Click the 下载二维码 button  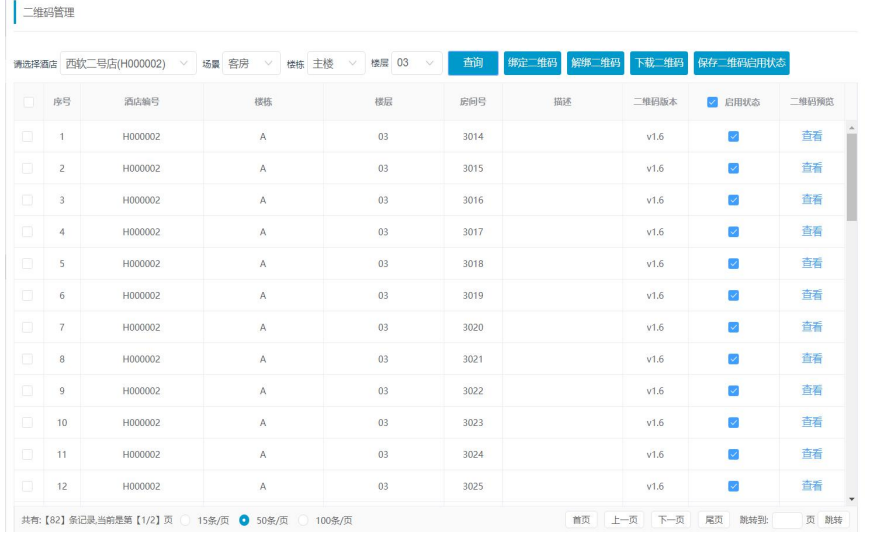(658, 63)
